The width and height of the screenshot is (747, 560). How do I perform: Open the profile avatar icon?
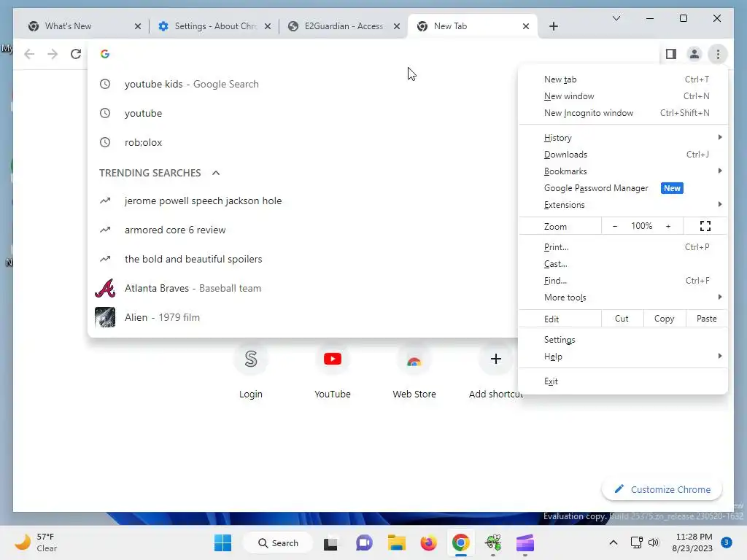click(694, 54)
